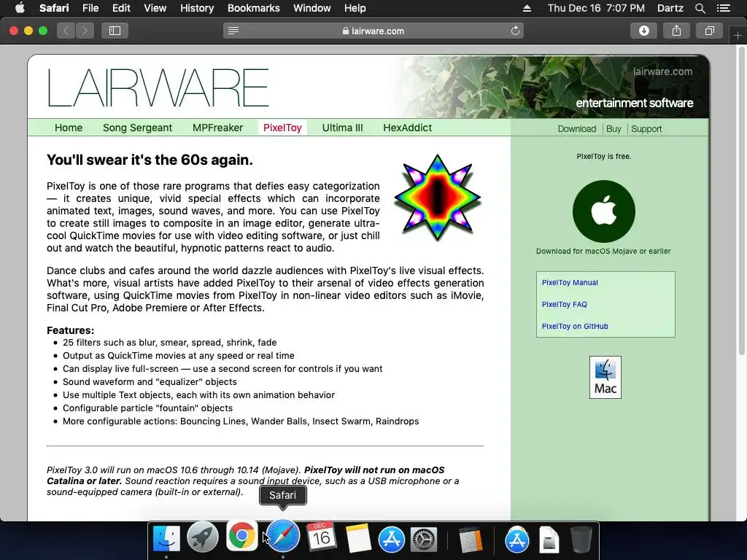This screenshot has width=747, height=560.
Task: Launch Google Chrome from the Dock
Action: click(x=241, y=536)
